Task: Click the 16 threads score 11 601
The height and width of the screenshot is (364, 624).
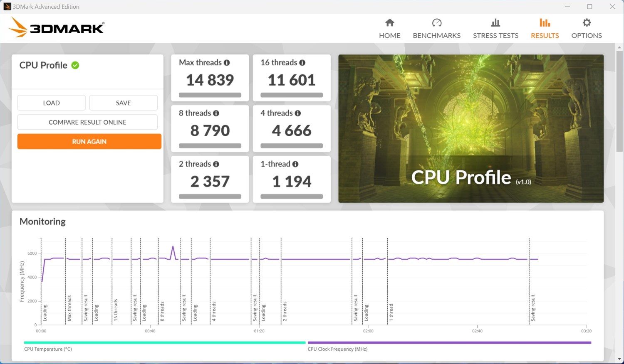Action: (x=292, y=80)
